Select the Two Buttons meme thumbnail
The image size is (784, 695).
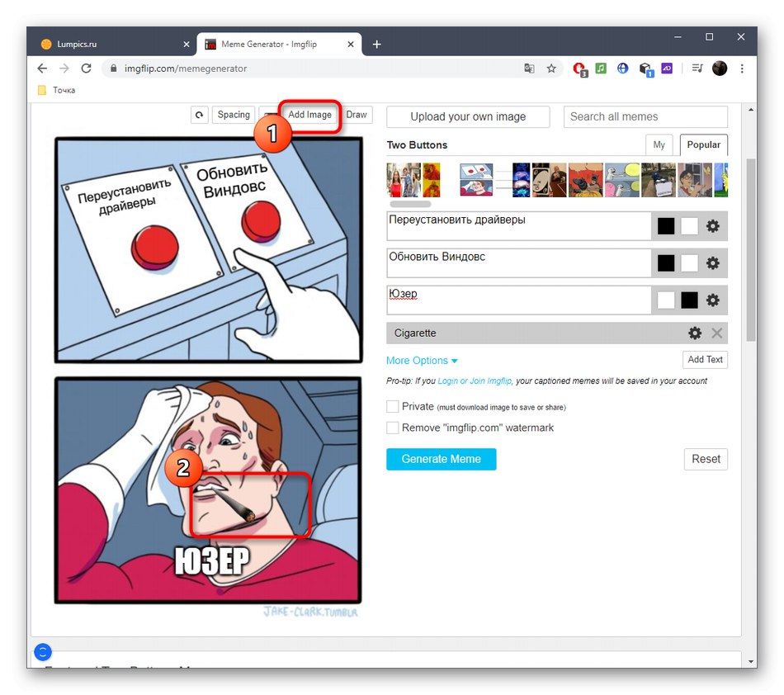pos(476,180)
